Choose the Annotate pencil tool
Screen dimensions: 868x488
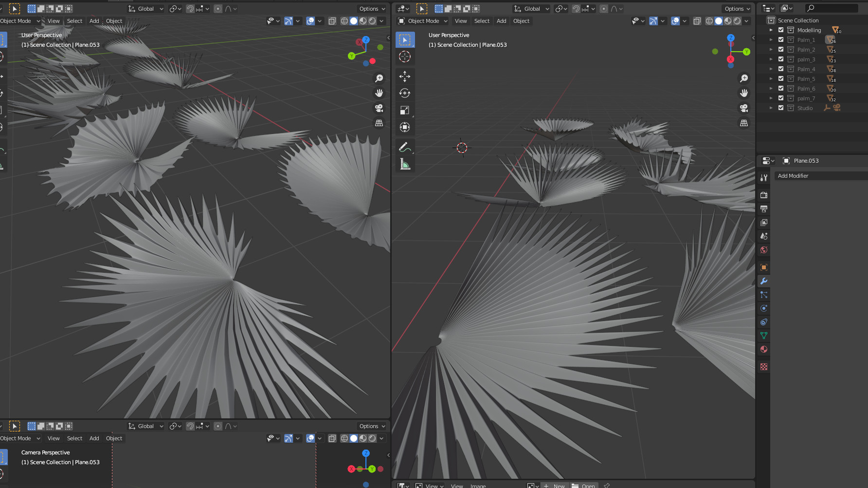coord(404,147)
